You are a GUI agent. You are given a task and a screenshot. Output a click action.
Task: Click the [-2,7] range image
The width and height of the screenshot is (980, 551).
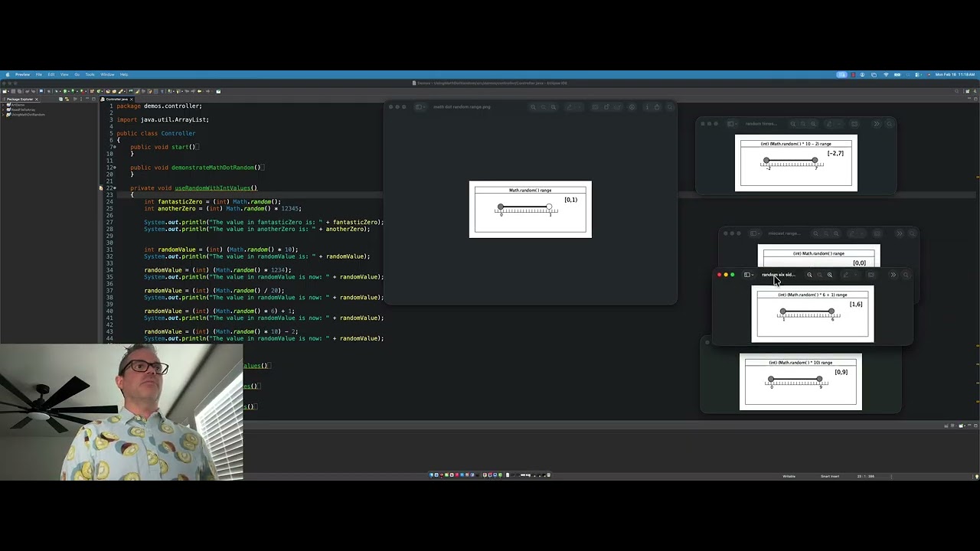[796, 163]
